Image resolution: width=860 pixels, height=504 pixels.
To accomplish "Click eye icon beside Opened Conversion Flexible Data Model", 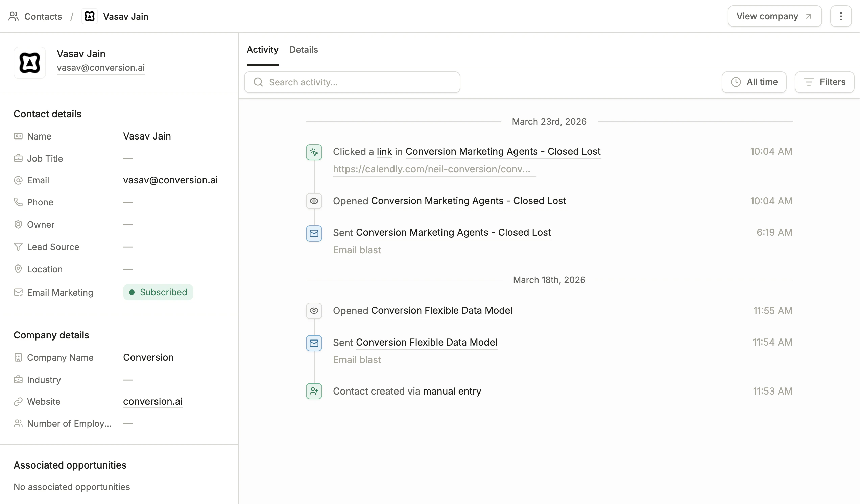I will click(x=314, y=311).
